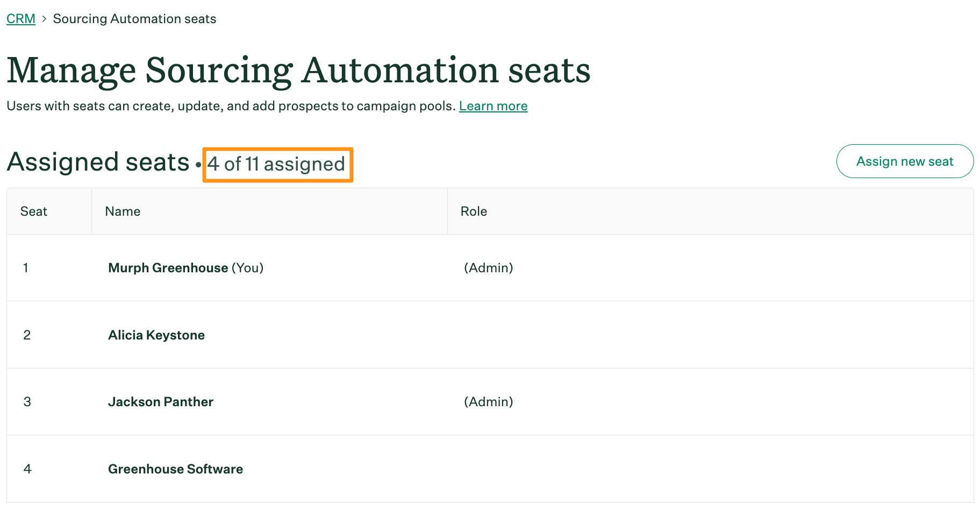Click the Admin role label for Jackson Panther
This screenshot has width=980, height=509.
pyautogui.click(x=488, y=402)
